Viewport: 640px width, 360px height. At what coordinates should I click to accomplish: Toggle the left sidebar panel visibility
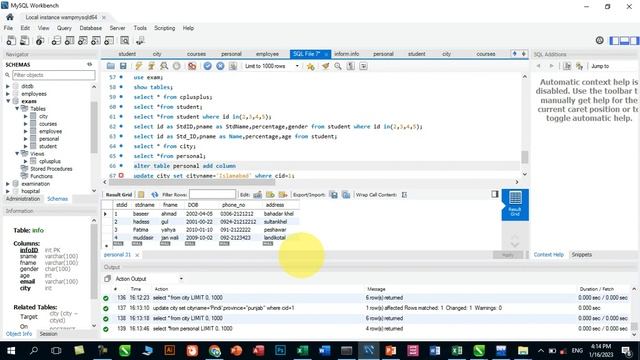coord(614,40)
